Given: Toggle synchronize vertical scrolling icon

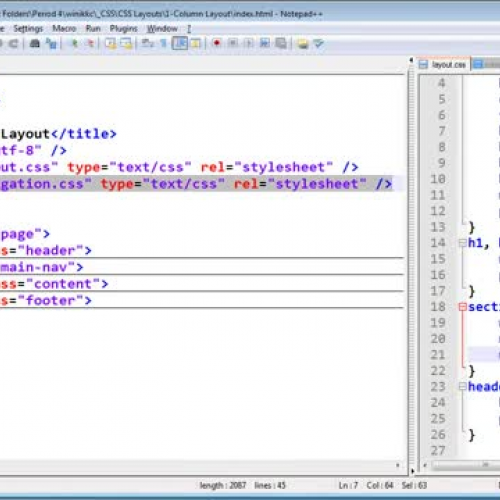Looking at the screenshot, I should click(x=111, y=44).
